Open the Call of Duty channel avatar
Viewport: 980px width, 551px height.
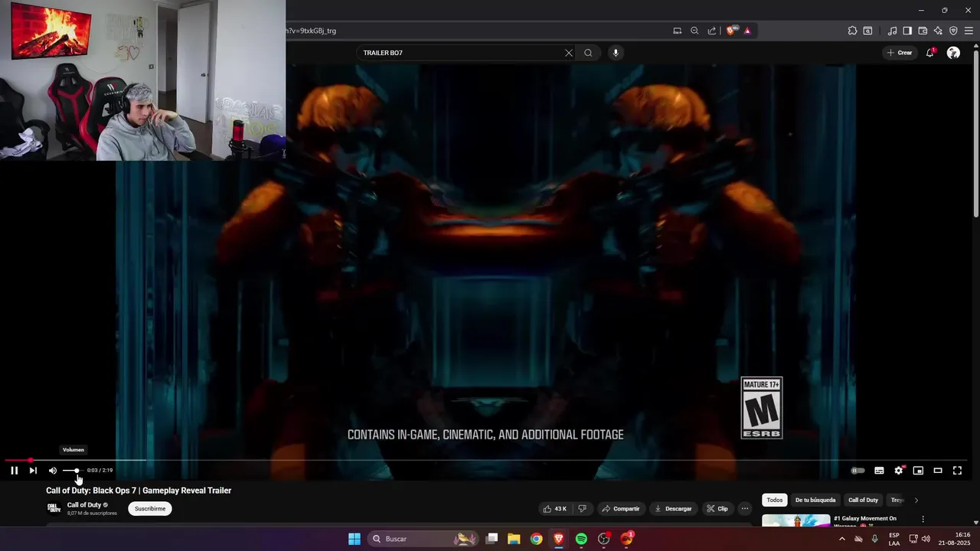54,508
